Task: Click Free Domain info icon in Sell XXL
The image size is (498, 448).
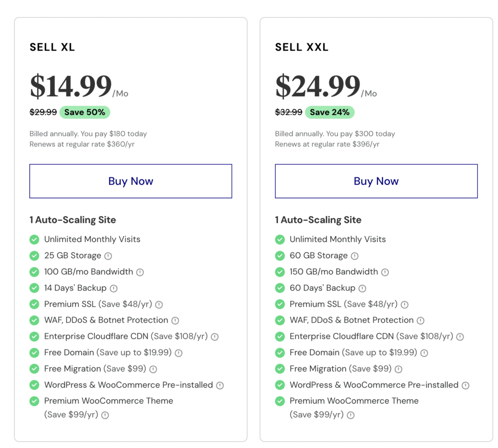Action: click(x=424, y=353)
